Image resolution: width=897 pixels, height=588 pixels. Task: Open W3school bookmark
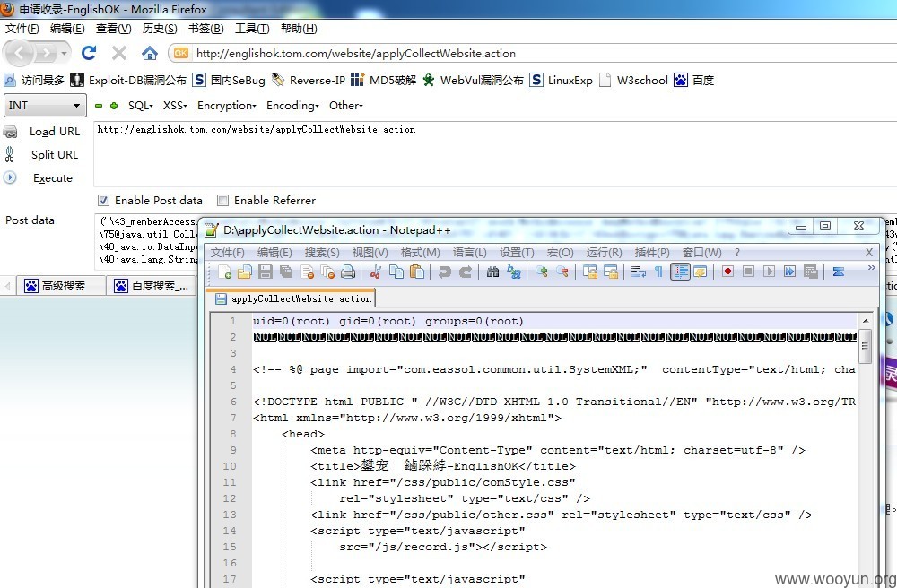(x=634, y=80)
